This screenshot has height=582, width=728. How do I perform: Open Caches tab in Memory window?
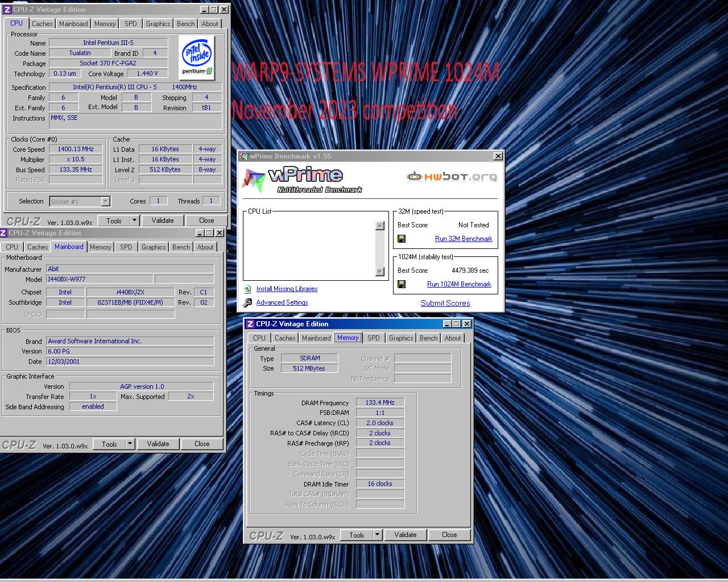285,338
